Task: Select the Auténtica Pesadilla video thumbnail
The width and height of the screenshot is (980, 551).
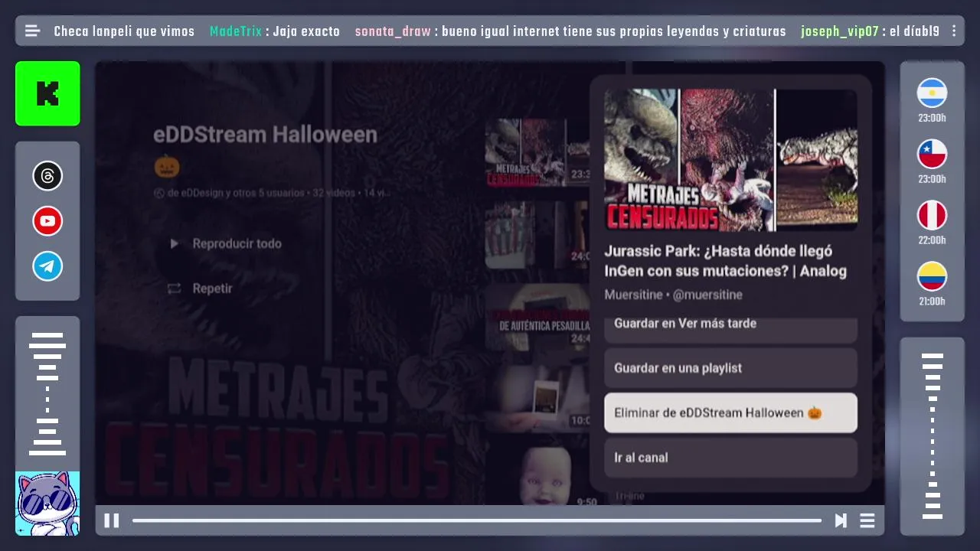Action: point(537,317)
